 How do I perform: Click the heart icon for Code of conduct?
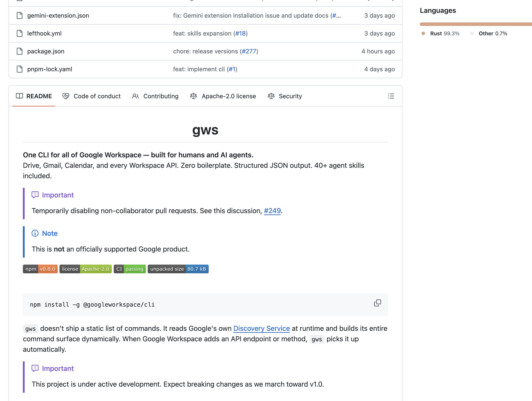click(x=66, y=96)
